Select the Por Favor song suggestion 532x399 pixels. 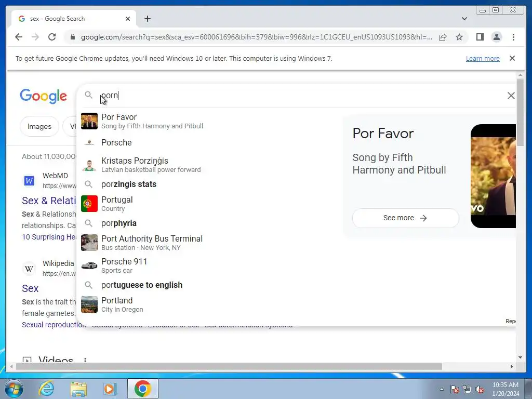point(207,121)
